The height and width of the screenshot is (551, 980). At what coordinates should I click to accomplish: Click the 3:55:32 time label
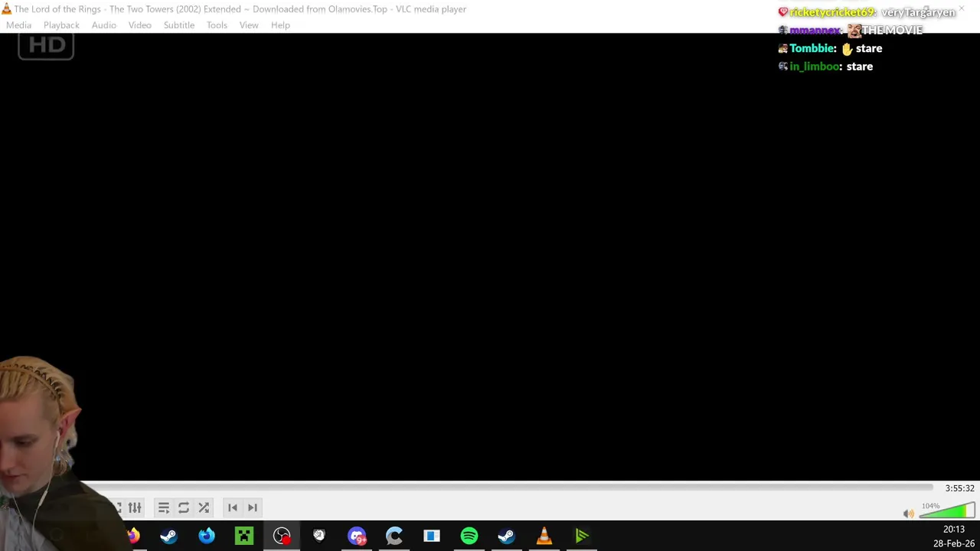pos(959,488)
